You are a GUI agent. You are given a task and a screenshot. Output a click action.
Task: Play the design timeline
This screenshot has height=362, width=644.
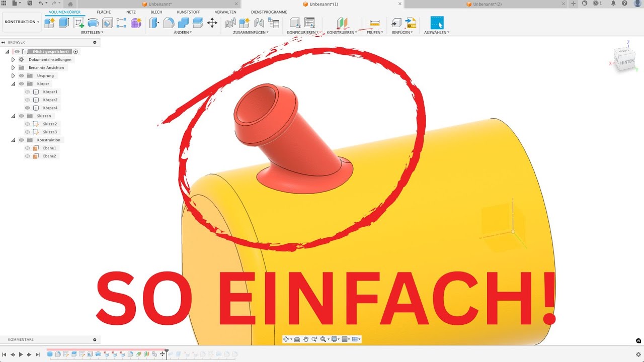click(21, 354)
